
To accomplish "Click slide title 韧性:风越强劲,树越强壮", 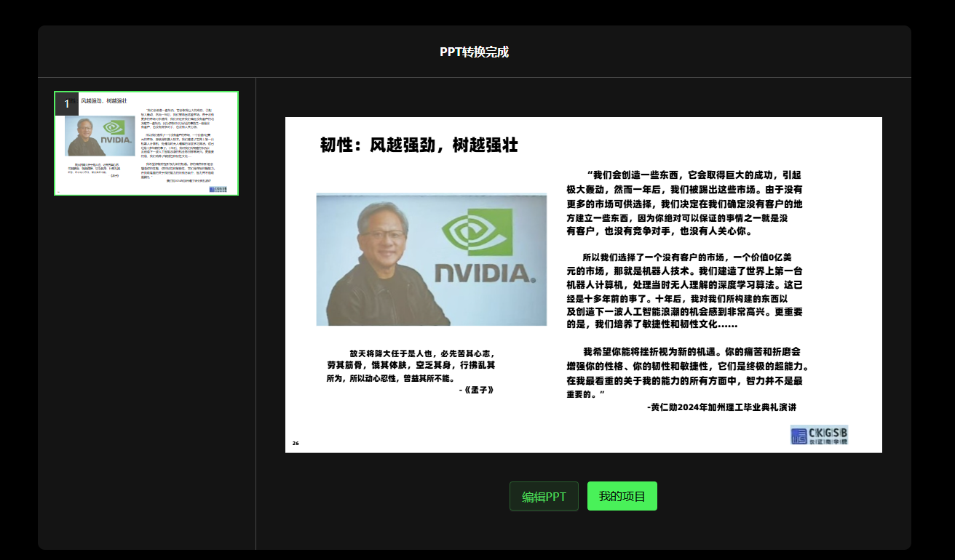I will 419,145.
